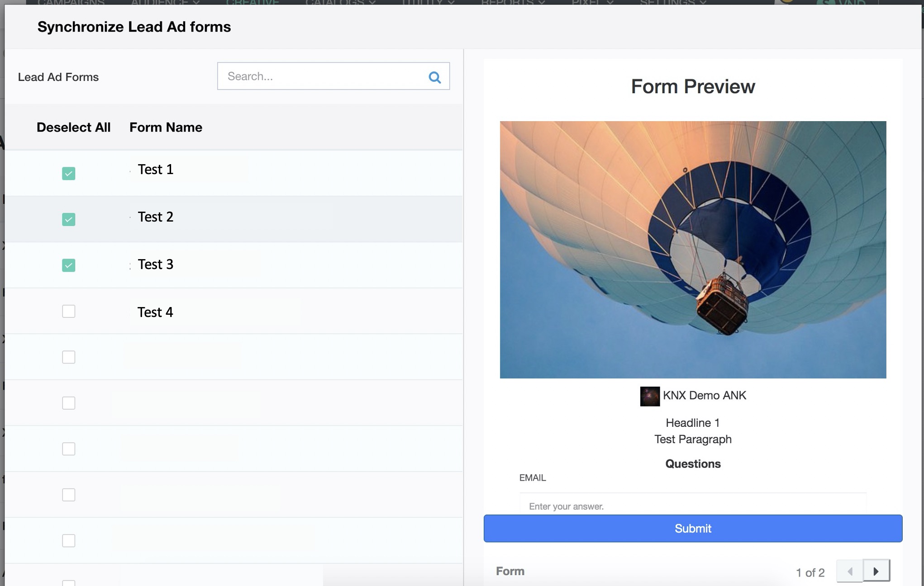This screenshot has width=924, height=586.
Task: Uncheck the Test 1 form checkbox
Action: [x=69, y=174]
